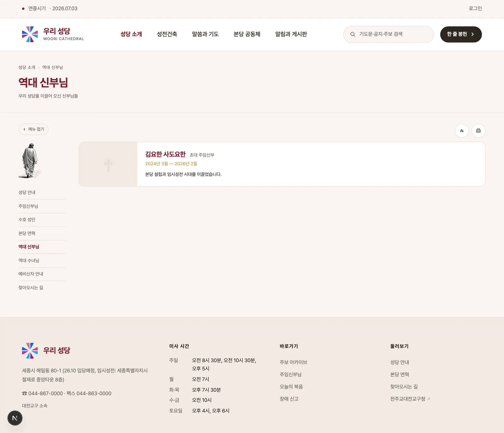This screenshot has height=433, width=504.
Task: Click the 로그인 link
Action: (x=475, y=9)
